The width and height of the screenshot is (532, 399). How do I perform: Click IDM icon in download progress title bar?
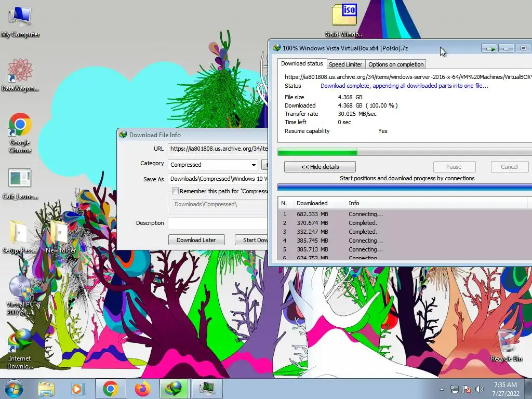coord(277,48)
